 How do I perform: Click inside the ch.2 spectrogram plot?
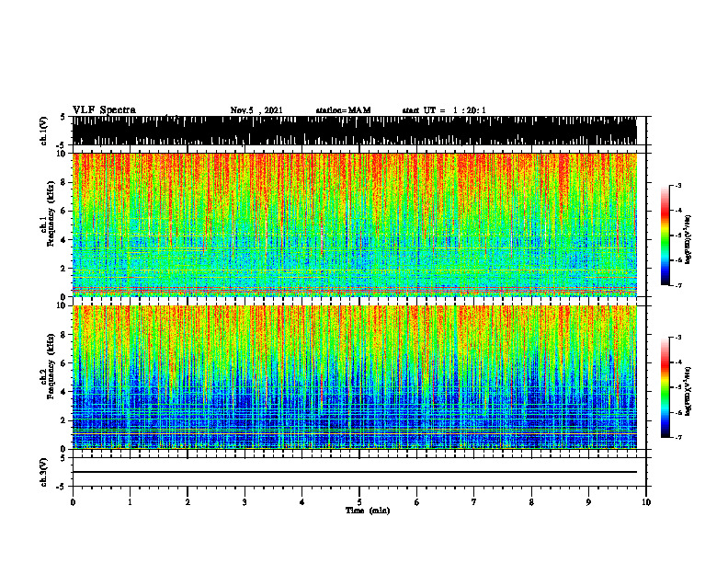pos(355,377)
